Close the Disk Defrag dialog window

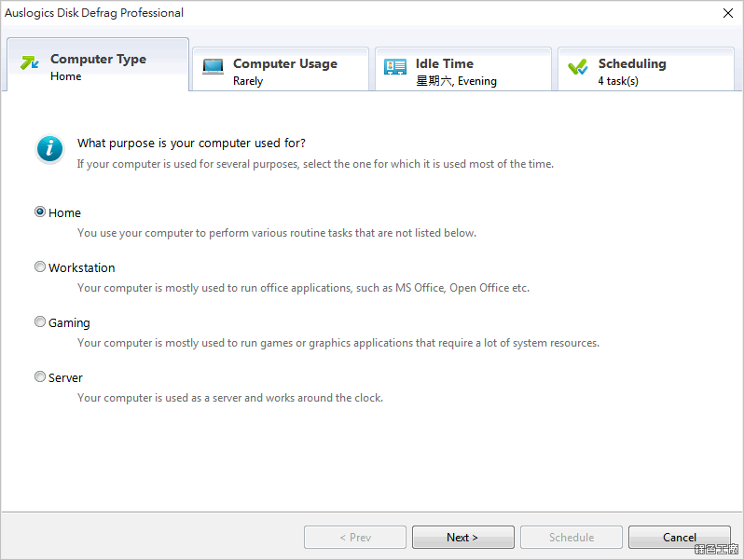pyautogui.click(x=728, y=13)
